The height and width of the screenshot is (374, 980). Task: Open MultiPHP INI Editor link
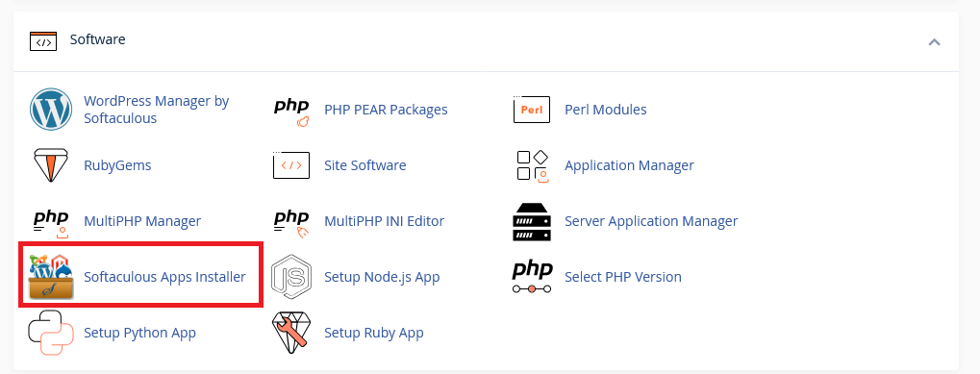point(385,221)
